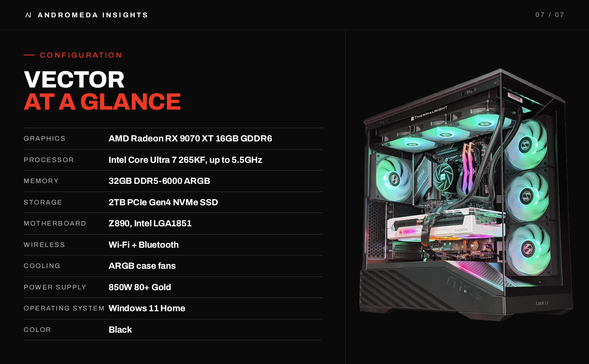Click the VECTOR heading

74,79
